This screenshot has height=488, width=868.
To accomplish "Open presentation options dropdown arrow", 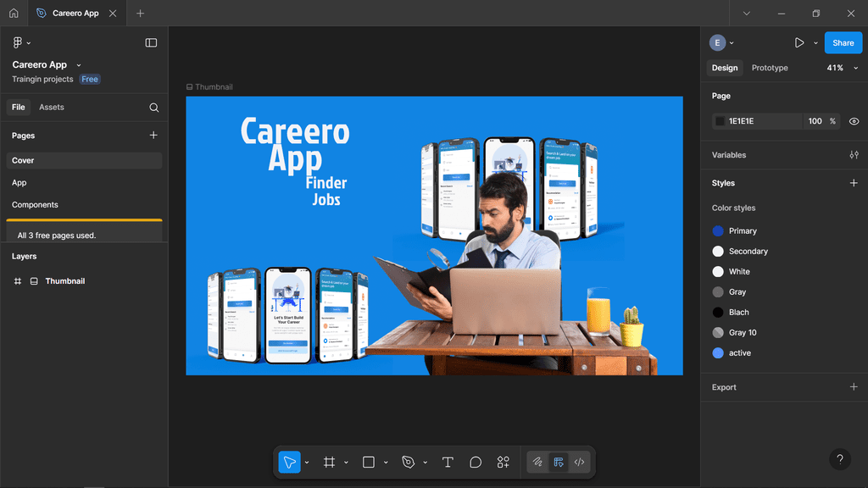I will coord(815,42).
